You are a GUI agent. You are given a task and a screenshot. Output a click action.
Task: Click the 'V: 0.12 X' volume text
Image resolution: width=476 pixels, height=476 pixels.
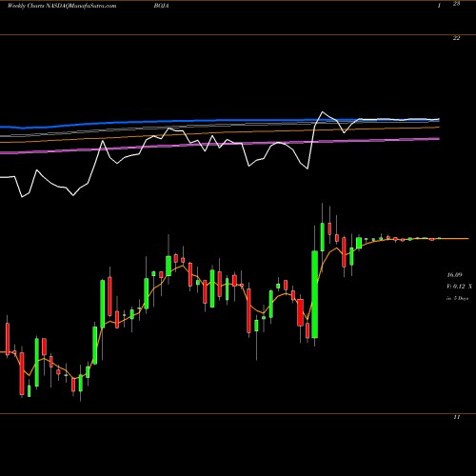click(459, 287)
